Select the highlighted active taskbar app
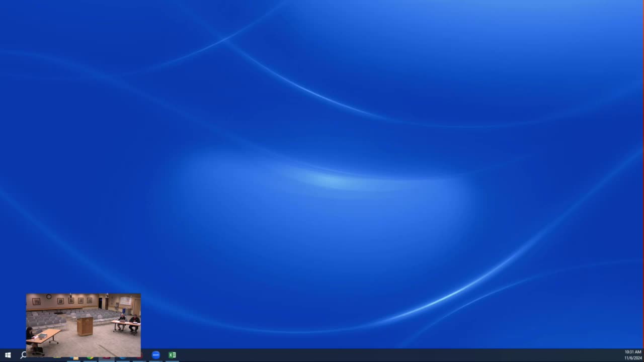 point(106,357)
